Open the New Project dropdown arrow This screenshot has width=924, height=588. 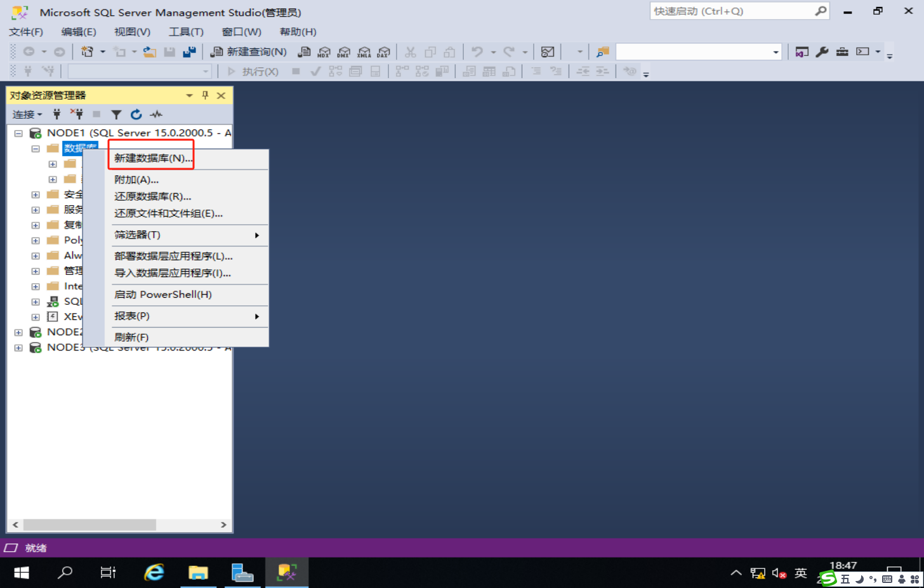coord(102,52)
